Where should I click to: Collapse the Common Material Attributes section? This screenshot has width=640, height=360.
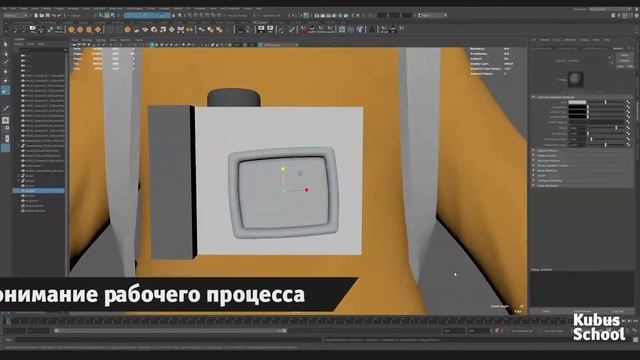coord(534,97)
